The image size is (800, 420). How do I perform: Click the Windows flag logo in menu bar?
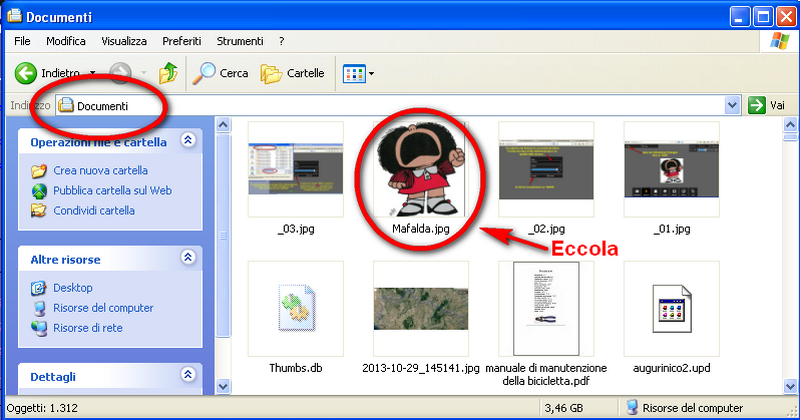coord(779,41)
